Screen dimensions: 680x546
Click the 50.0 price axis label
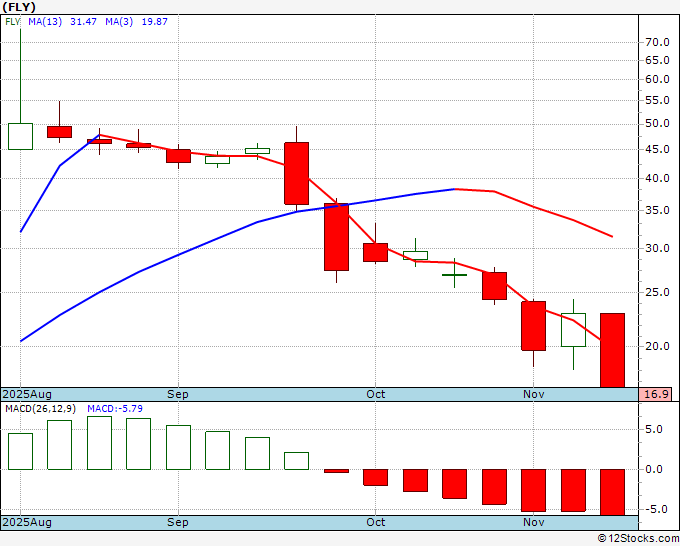pos(657,124)
